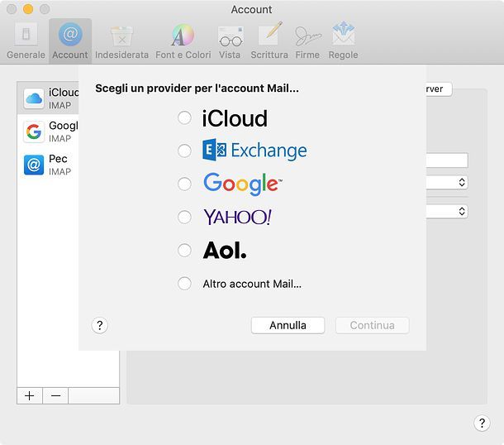Remove selected account with minus button

click(x=55, y=395)
